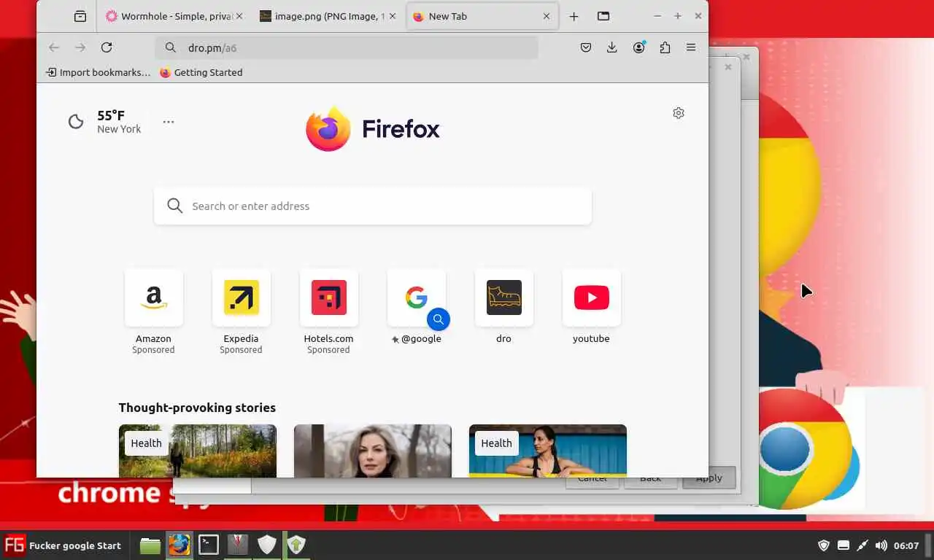This screenshot has height=560, width=934.
Task: Open new tab page settings gear
Action: click(679, 113)
